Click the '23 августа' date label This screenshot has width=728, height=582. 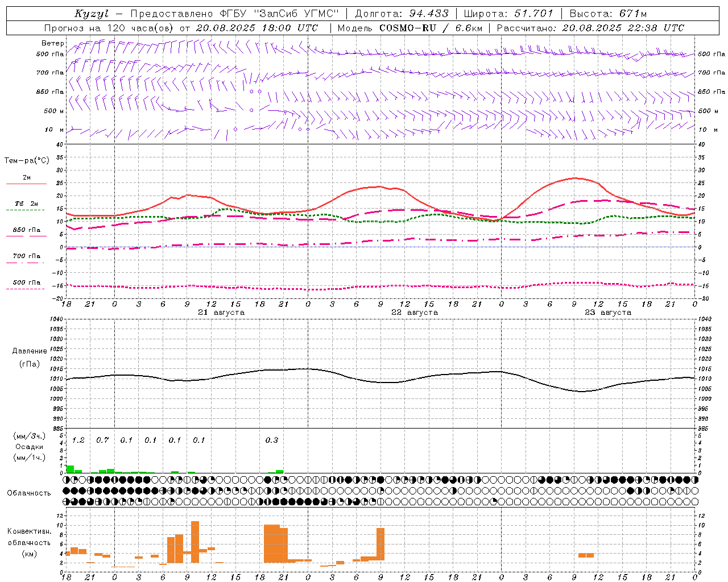608,313
